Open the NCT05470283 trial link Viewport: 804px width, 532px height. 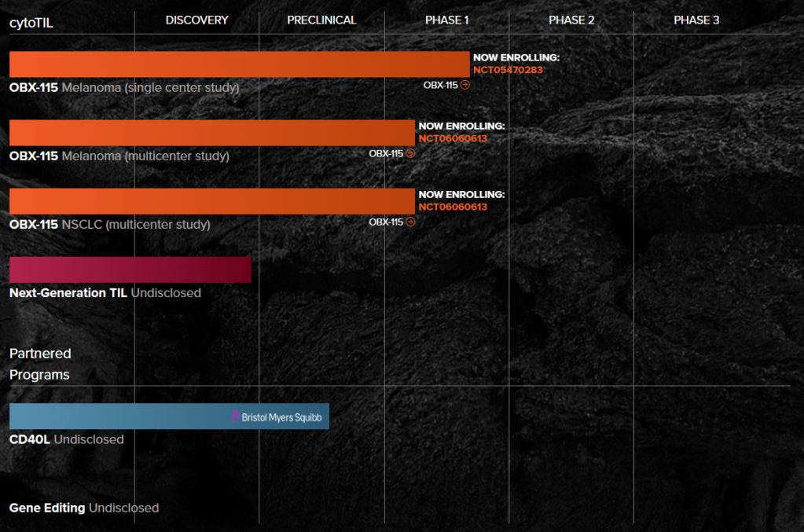click(x=508, y=70)
